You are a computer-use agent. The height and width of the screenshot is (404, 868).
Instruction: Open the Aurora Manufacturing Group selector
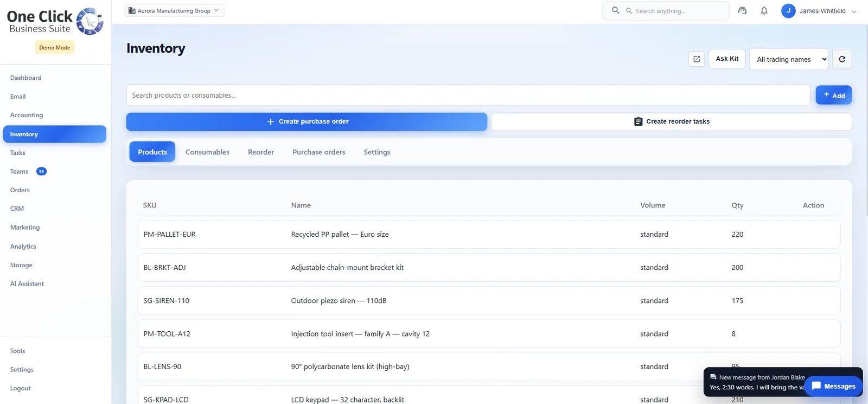174,10
